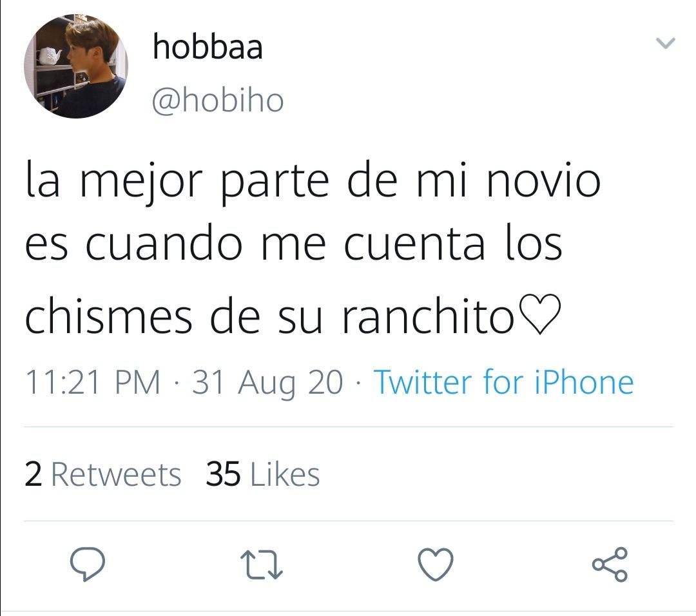The height and width of the screenshot is (616, 696).
Task: Click the hobbaa display name
Action: 208,46
